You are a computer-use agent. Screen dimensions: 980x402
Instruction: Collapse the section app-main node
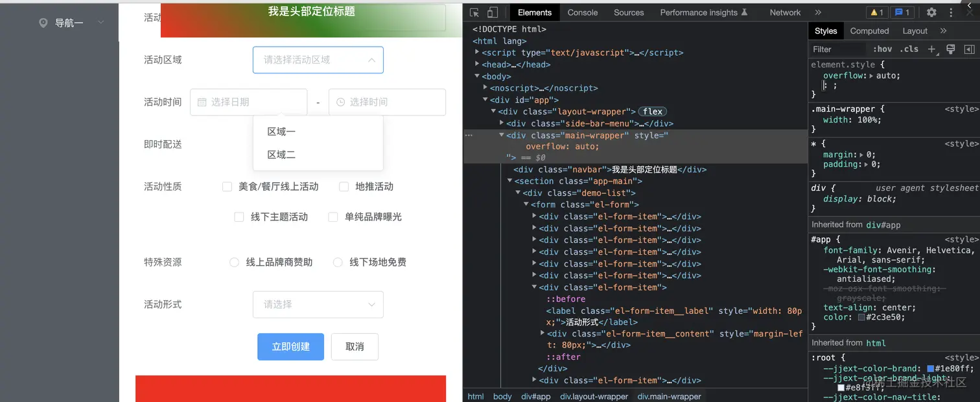tap(510, 181)
